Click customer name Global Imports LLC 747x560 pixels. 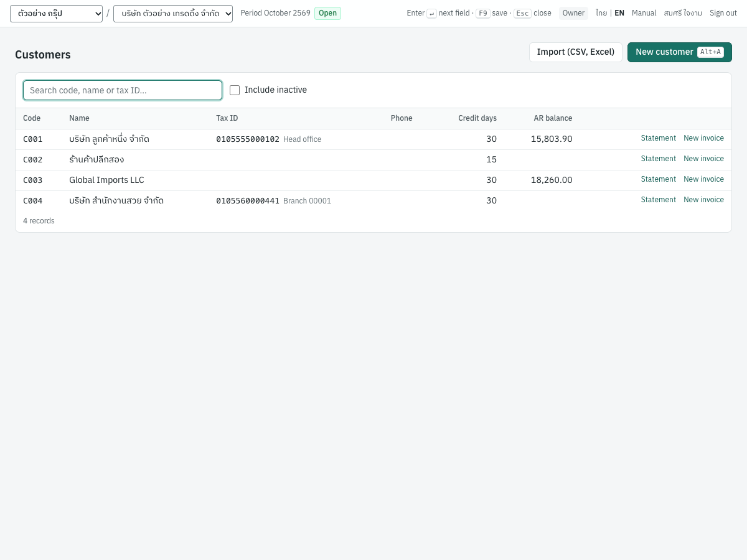[106, 180]
